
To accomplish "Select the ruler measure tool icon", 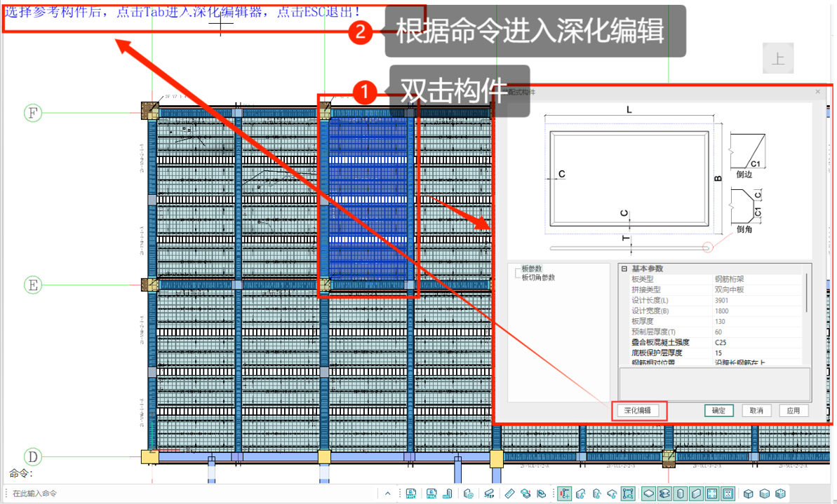I will click(x=510, y=494).
